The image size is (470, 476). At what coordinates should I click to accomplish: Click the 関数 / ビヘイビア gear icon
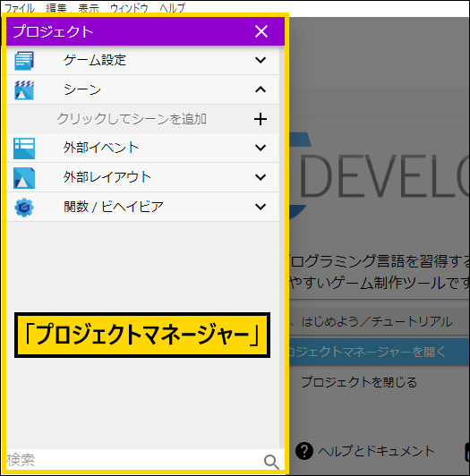pos(24,208)
